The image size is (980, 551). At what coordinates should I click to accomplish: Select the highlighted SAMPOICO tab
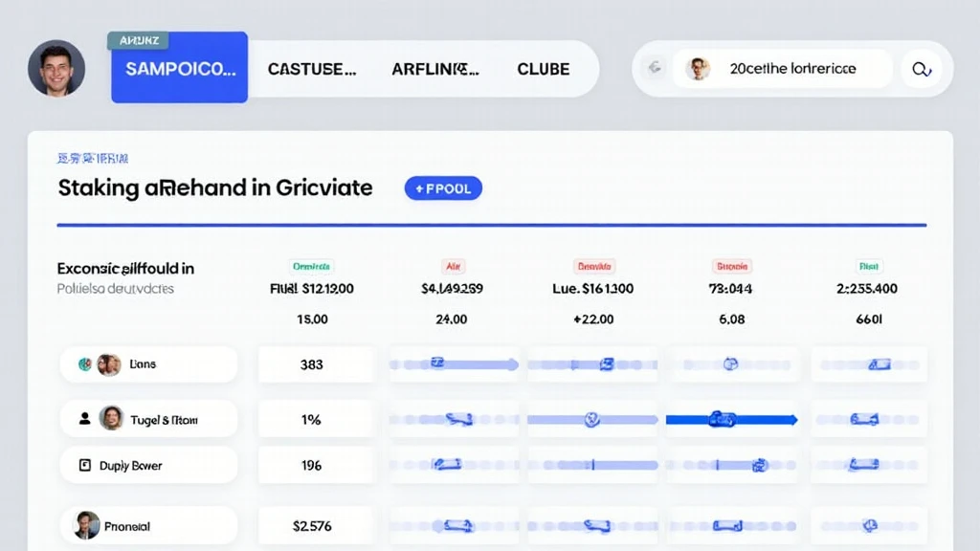coord(180,69)
